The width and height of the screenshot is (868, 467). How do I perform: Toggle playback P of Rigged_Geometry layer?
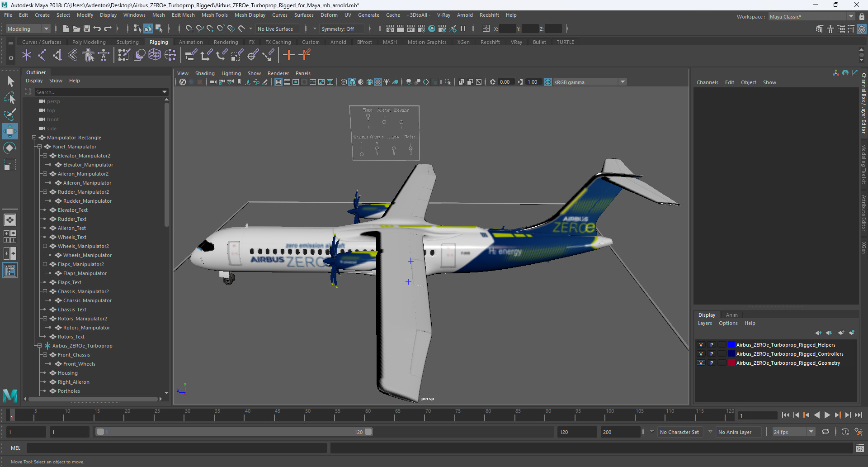[x=712, y=363]
